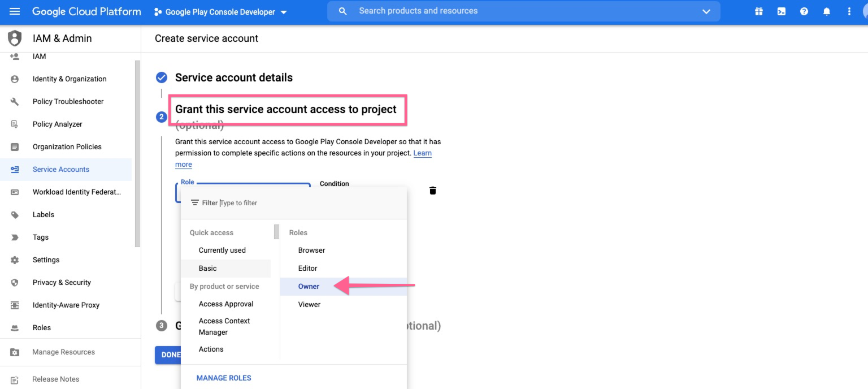Click the gift icon in top bar
This screenshot has height=389, width=868.
point(759,11)
